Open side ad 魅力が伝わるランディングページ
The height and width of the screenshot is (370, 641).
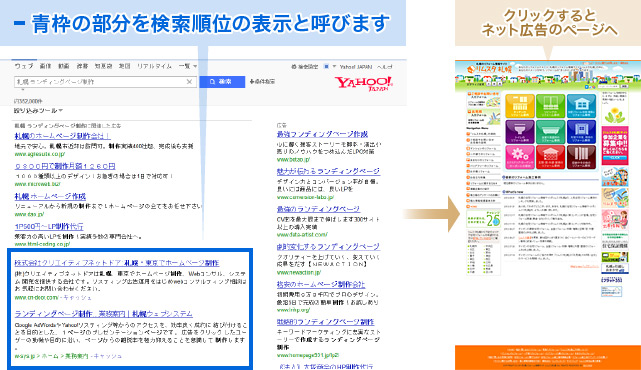(328, 172)
